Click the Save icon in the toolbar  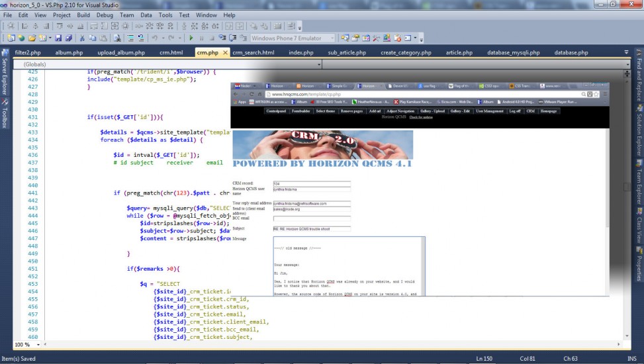(58, 38)
